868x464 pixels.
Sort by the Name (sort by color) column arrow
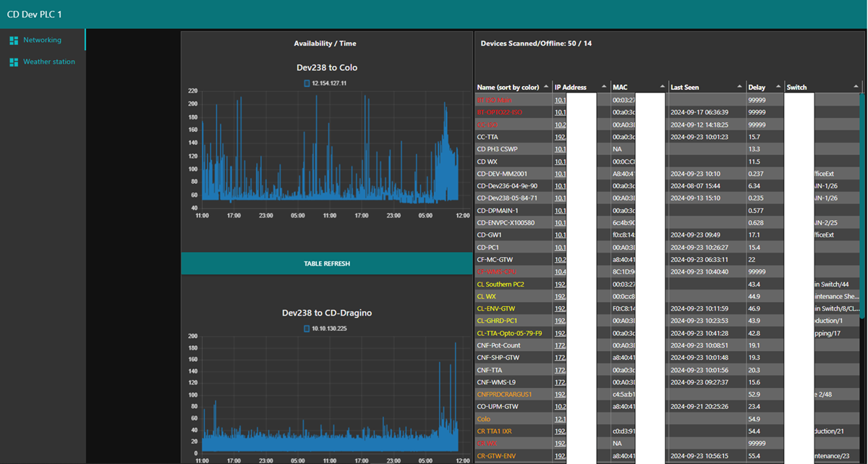tap(546, 87)
